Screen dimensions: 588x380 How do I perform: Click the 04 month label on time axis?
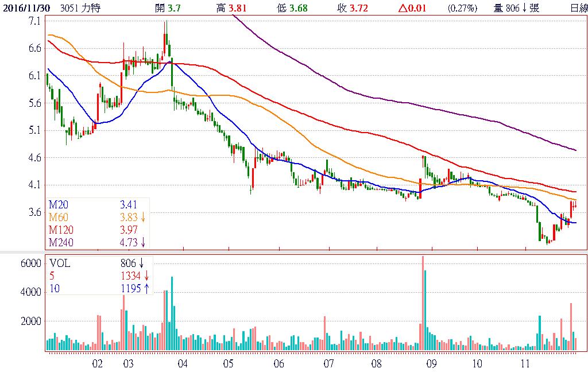[183, 363]
